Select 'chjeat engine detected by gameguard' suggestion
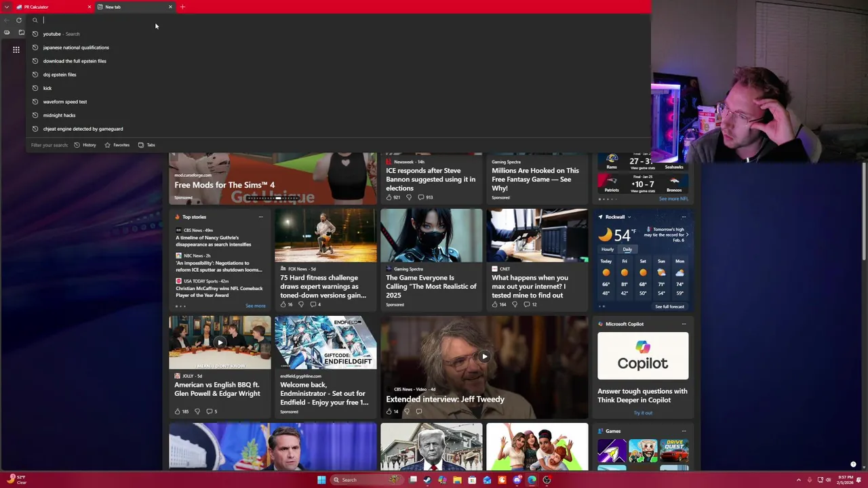This screenshot has height=488, width=868. pos(339,129)
